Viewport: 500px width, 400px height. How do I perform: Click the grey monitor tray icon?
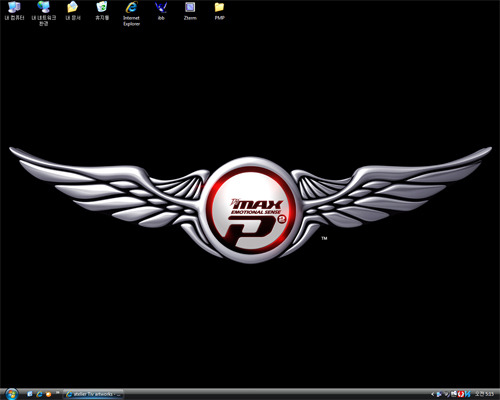(x=454, y=394)
